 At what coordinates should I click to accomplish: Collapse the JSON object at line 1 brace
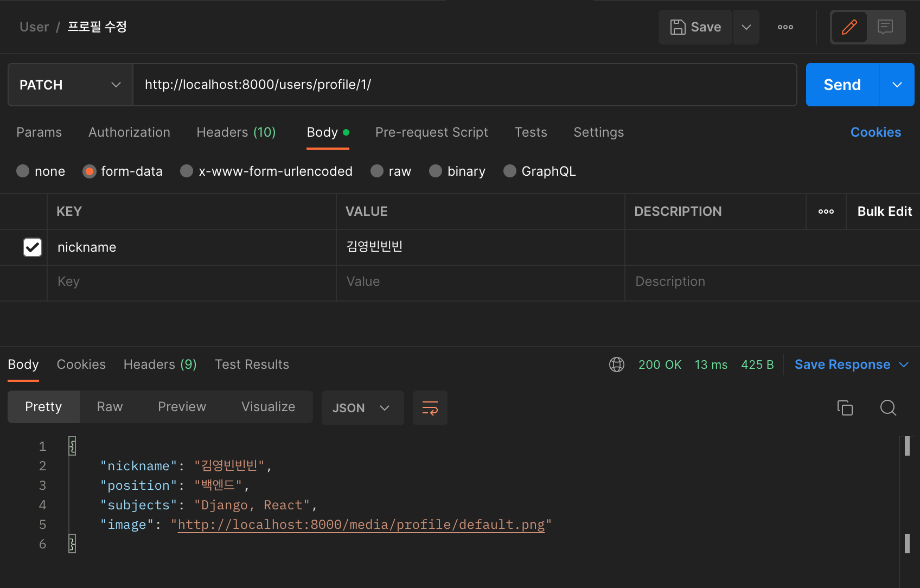point(72,446)
